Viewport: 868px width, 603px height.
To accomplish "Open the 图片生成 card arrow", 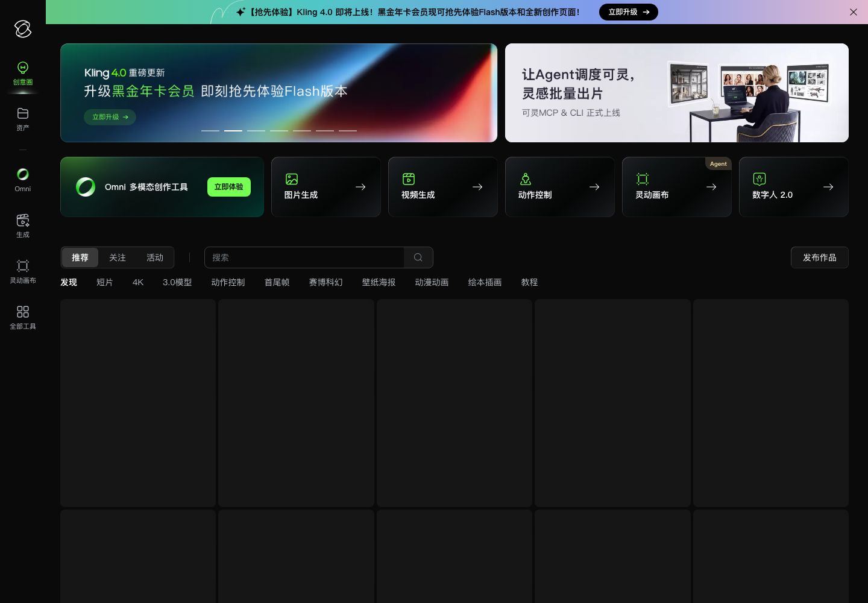I will click(x=360, y=187).
